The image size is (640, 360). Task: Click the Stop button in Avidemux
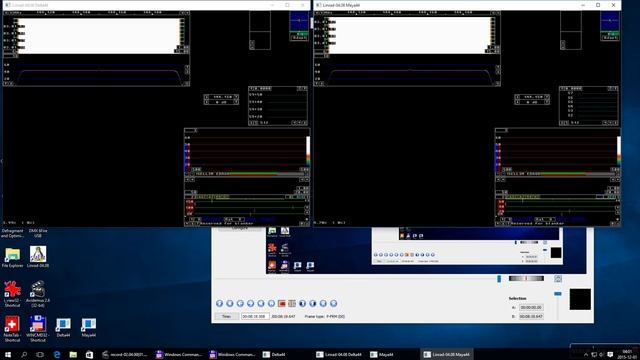tap(230, 303)
